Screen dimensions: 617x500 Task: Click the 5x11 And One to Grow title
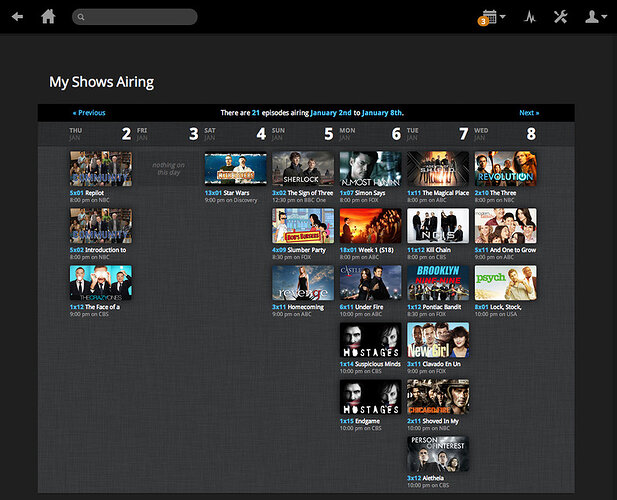point(505,250)
